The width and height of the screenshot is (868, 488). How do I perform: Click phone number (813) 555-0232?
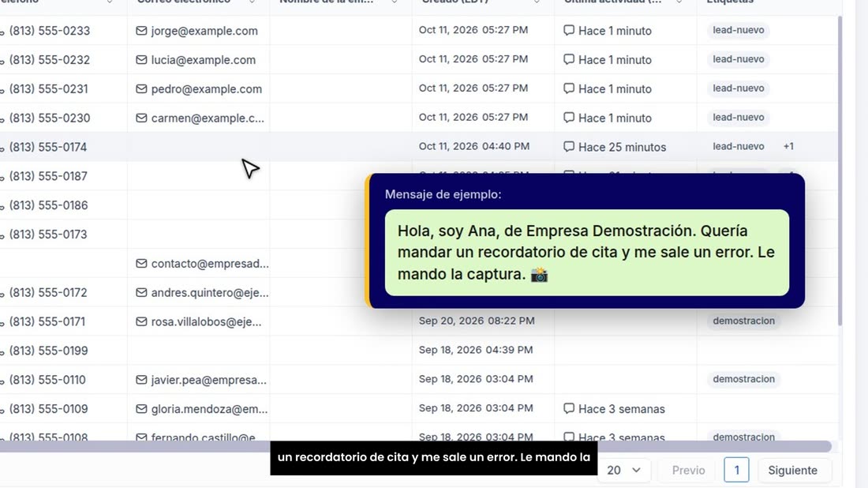(x=49, y=60)
